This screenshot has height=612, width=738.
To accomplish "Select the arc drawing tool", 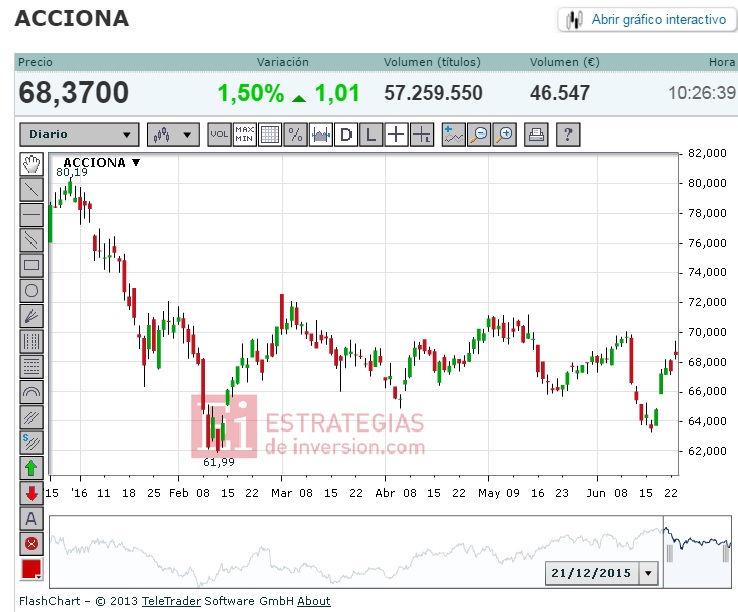I will (32, 392).
